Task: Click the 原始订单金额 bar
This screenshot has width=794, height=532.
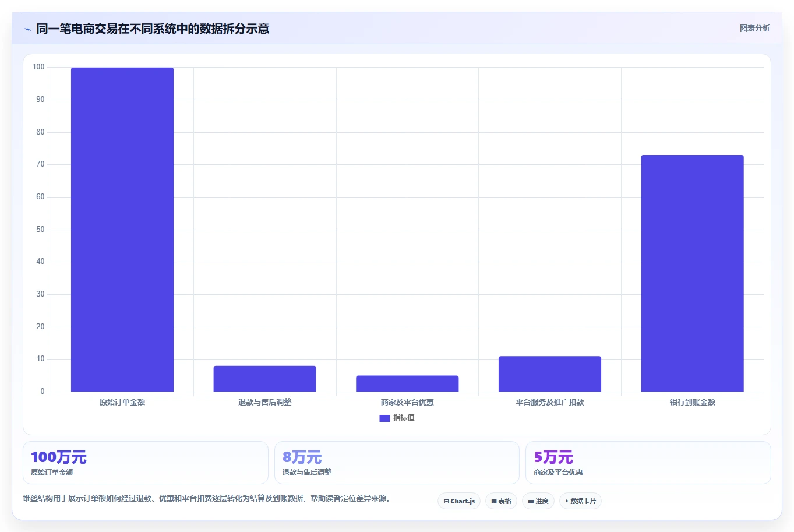Action: point(122,230)
